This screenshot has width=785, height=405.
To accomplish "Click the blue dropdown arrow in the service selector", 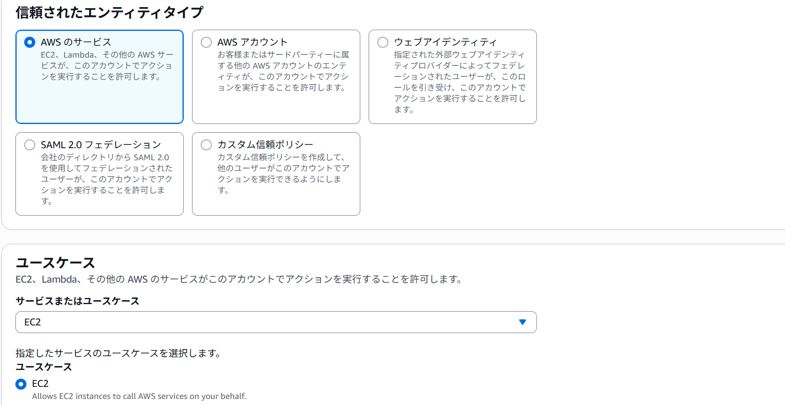I will (522, 322).
